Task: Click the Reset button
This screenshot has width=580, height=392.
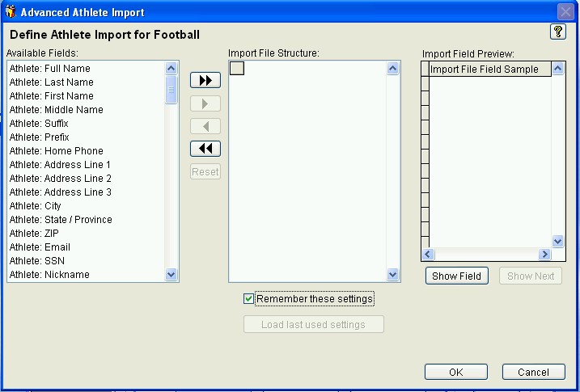Action: pyautogui.click(x=205, y=172)
